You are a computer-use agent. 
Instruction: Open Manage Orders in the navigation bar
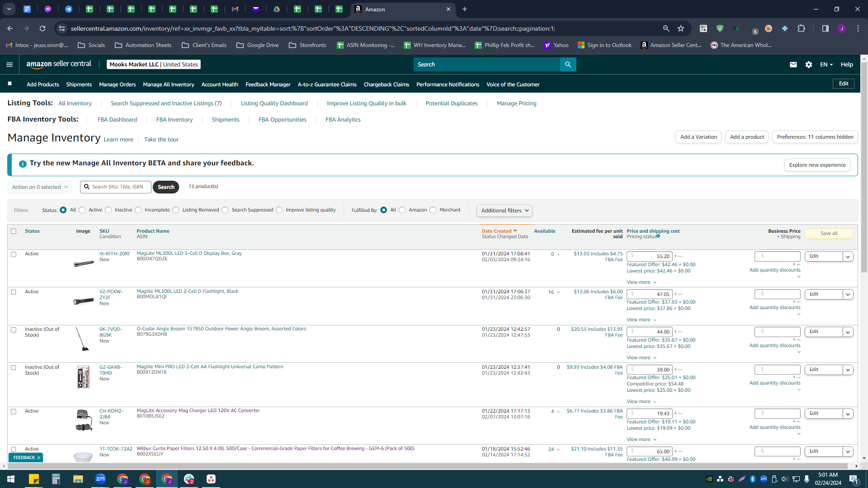[117, 84]
